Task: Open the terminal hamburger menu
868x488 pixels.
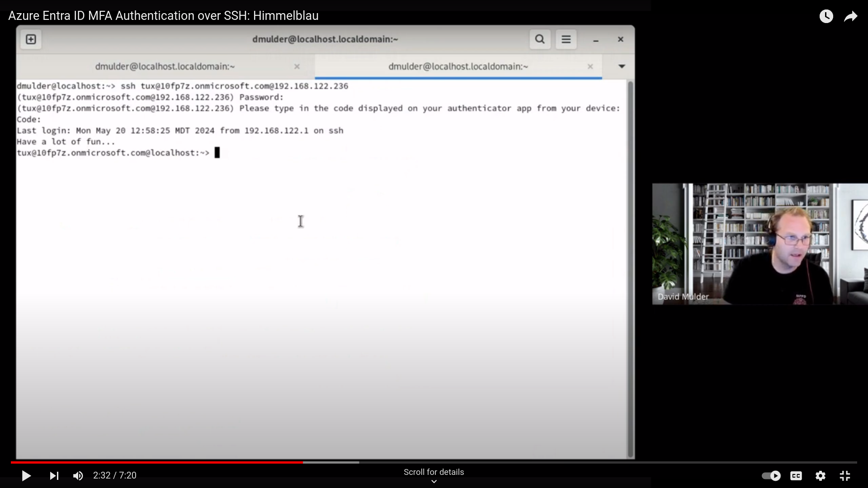Action: (x=566, y=39)
